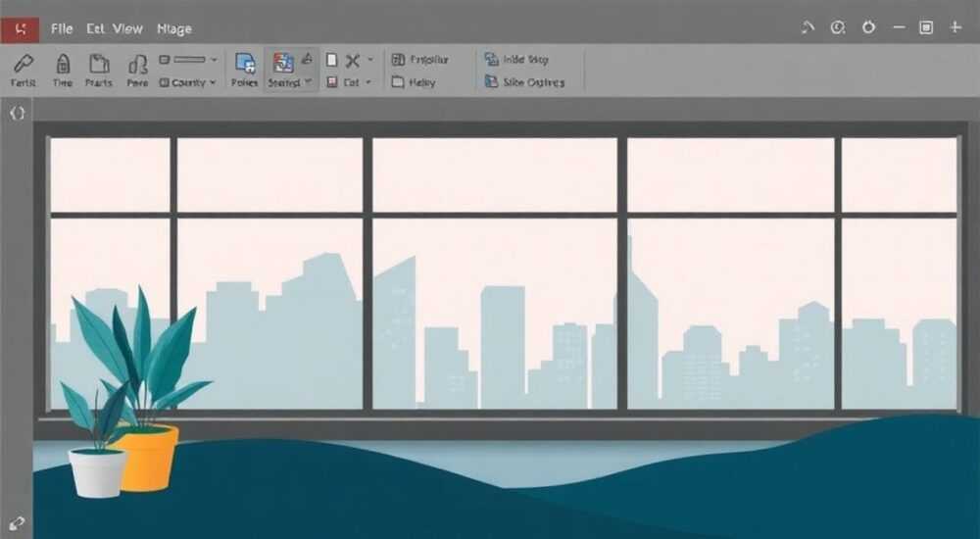Screen dimensions: 980x539
Task: Click the red application logo in the title bar
Action: (20, 29)
